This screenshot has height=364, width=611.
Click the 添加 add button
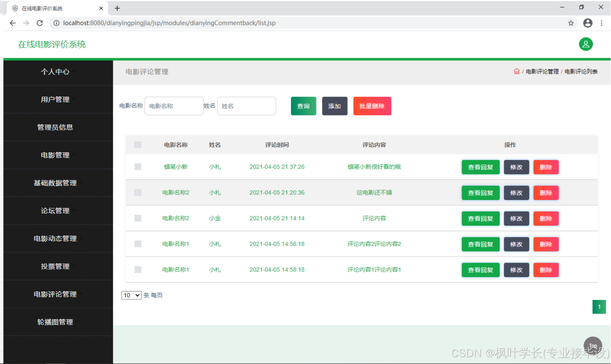pyautogui.click(x=335, y=106)
